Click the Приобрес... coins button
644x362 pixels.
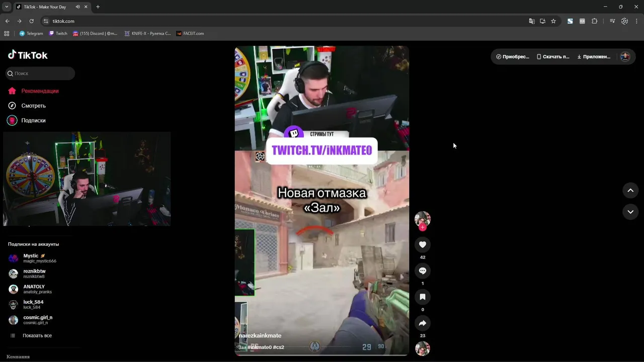[513, 57]
